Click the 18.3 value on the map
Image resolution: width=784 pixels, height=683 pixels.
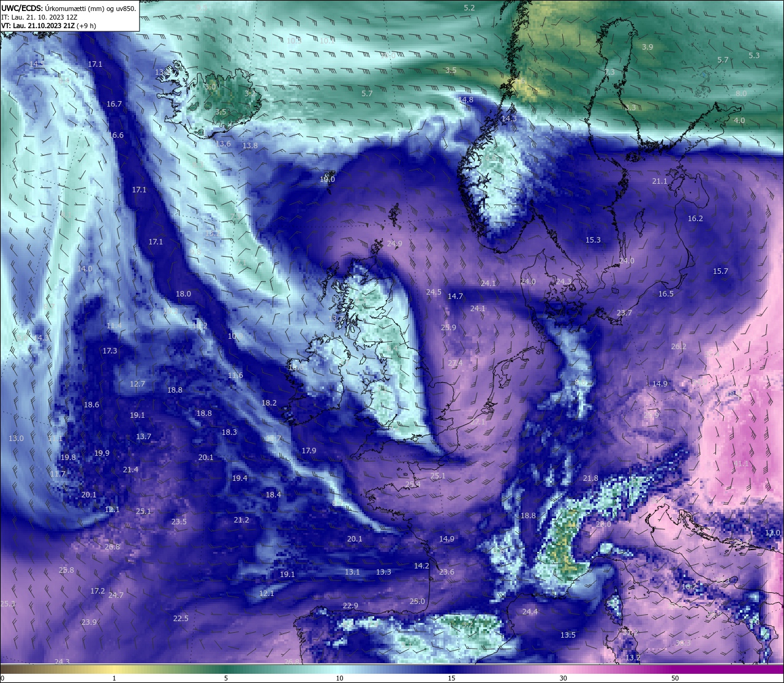point(230,432)
